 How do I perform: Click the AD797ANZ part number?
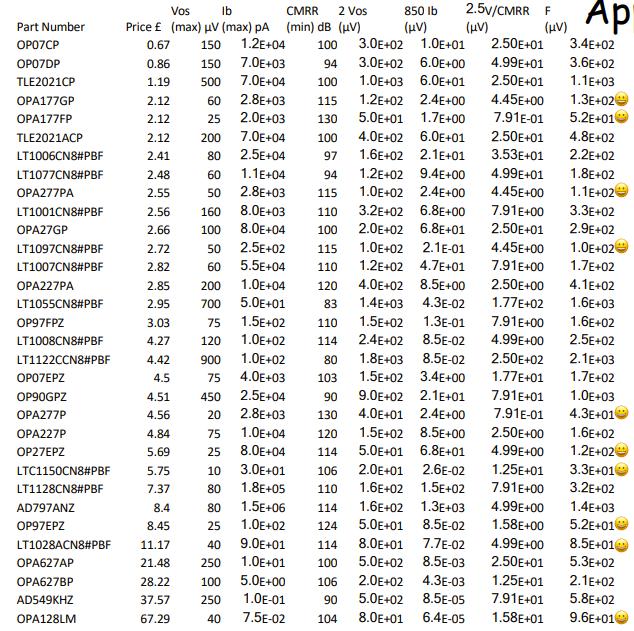coord(44,507)
